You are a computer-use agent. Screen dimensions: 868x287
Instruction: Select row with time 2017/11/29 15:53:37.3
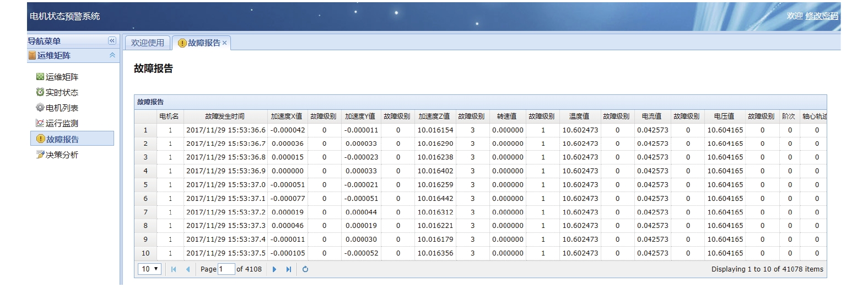(x=481, y=226)
